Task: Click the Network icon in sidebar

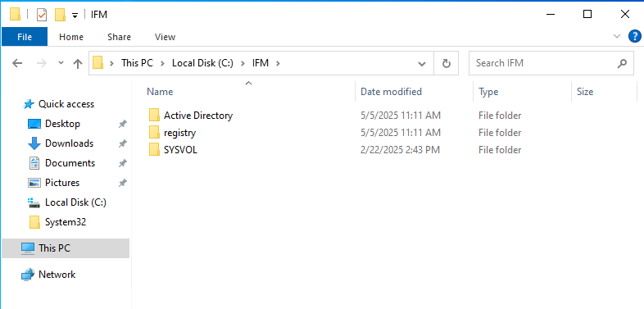Action: pos(28,275)
